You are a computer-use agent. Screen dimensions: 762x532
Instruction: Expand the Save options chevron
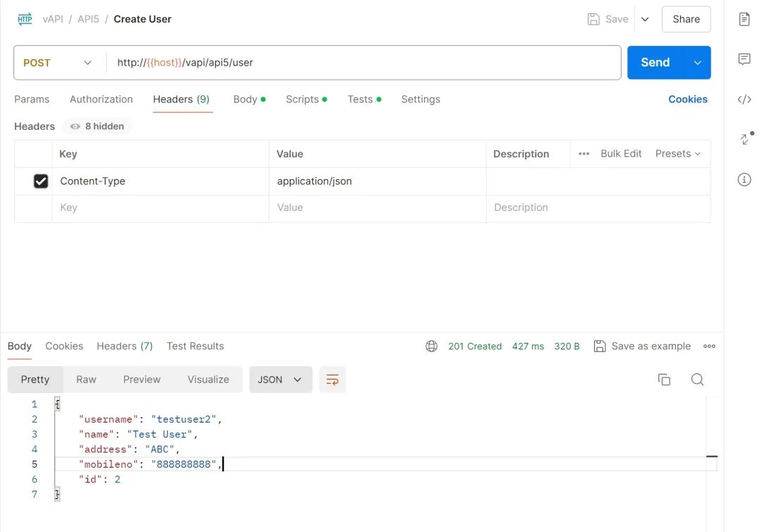[x=645, y=20]
